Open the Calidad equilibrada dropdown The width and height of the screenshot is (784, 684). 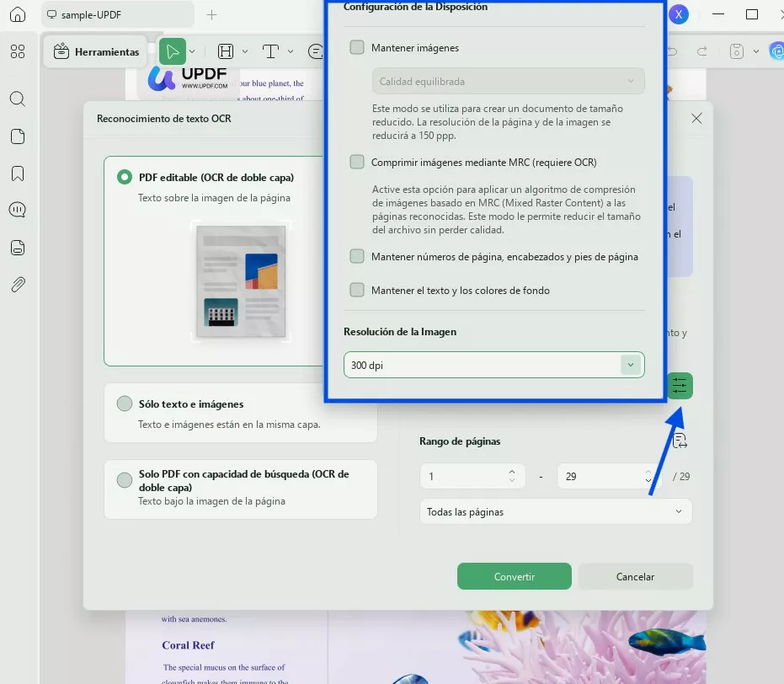coord(508,81)
